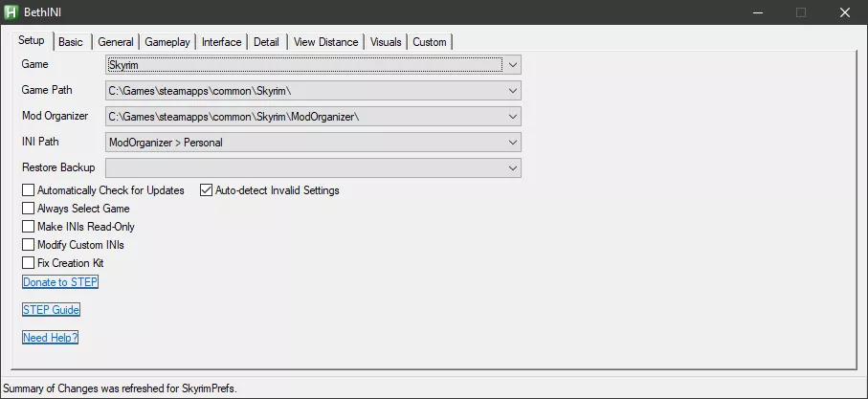Image resolution: width=868 pixels, height=399 pixels.
Task: Click the status bar message about SkyrimPrefs
Action: tap(121, 388)
